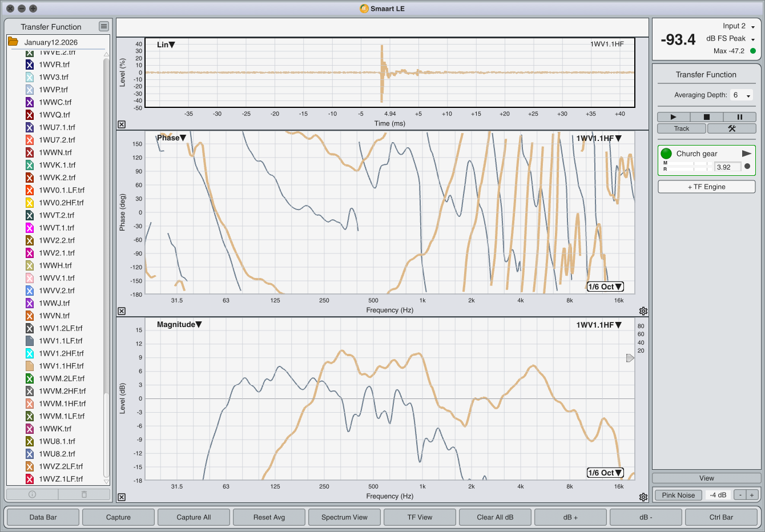Click the Church gear delay value 3.92 field

(728, 167)
